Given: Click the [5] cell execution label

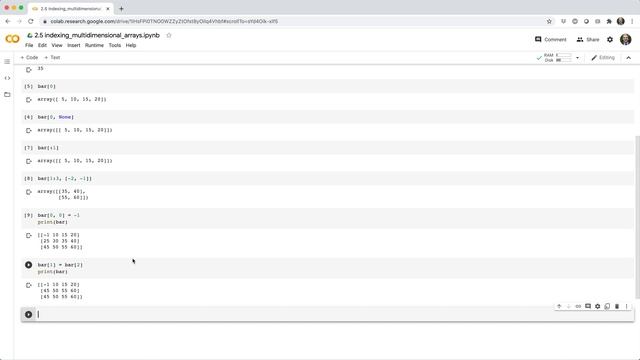Looking at the screenshot, I should pyautogui.click(x=28, y=87).
